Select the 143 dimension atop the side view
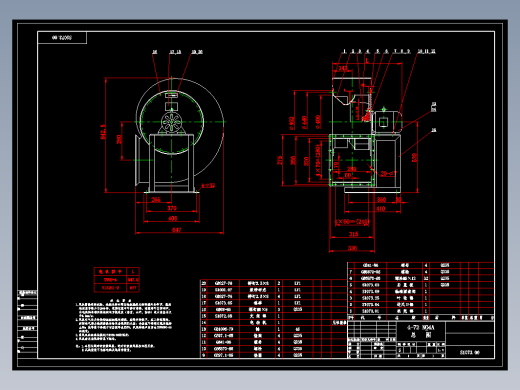 coord(343,68)
